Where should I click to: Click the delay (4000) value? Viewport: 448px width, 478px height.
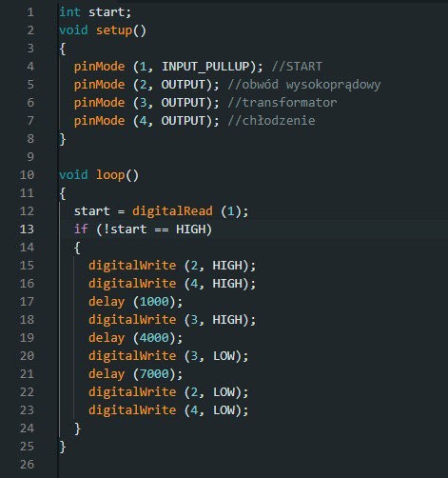point(154,338)
